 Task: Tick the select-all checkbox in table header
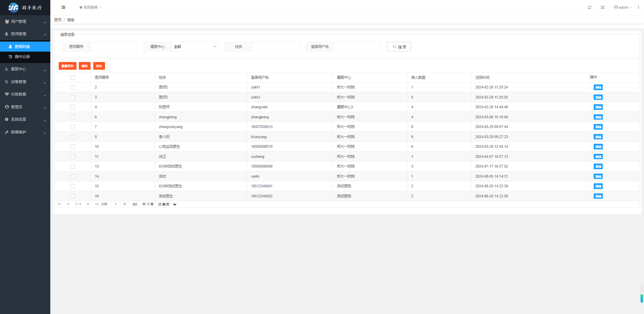click(x=72, y=78)
